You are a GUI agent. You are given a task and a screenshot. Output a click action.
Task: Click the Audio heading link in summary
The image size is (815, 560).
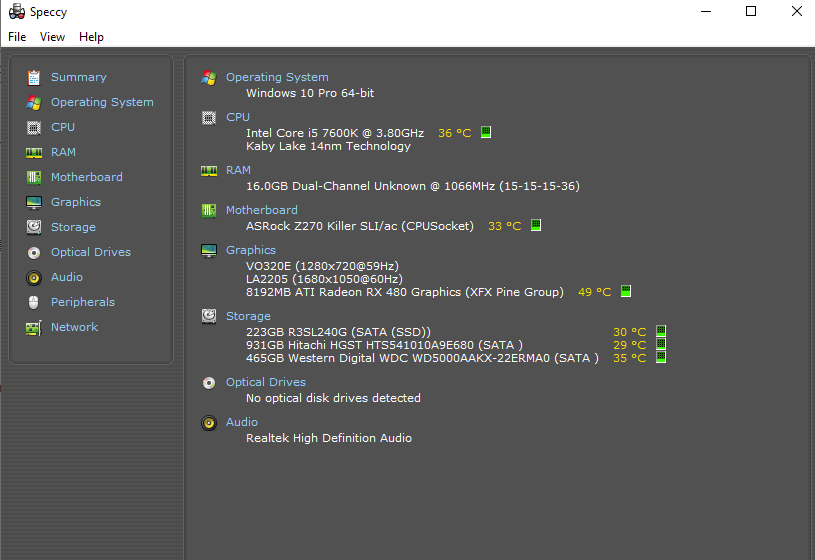[242, 422]
